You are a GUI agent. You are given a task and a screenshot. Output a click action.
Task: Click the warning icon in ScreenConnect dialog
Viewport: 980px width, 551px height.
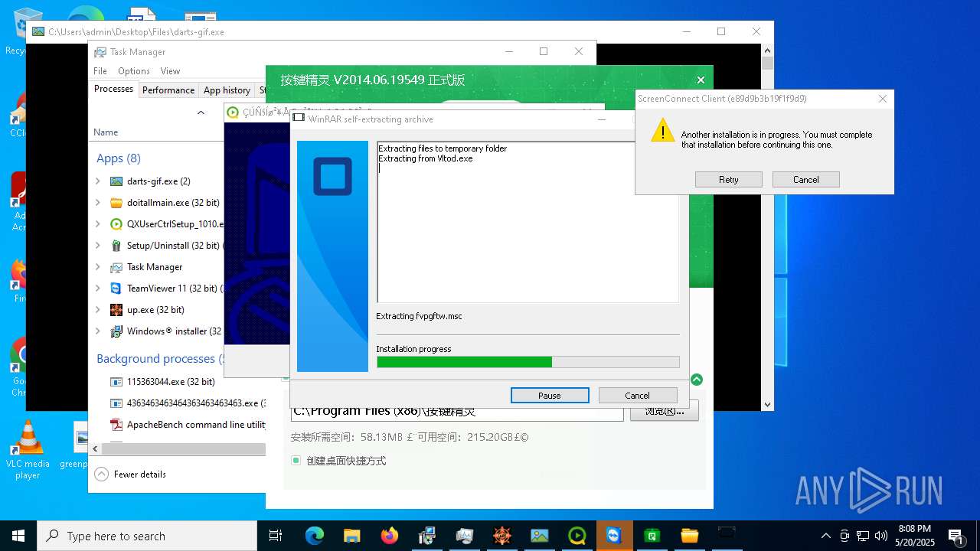coord(662,130)
